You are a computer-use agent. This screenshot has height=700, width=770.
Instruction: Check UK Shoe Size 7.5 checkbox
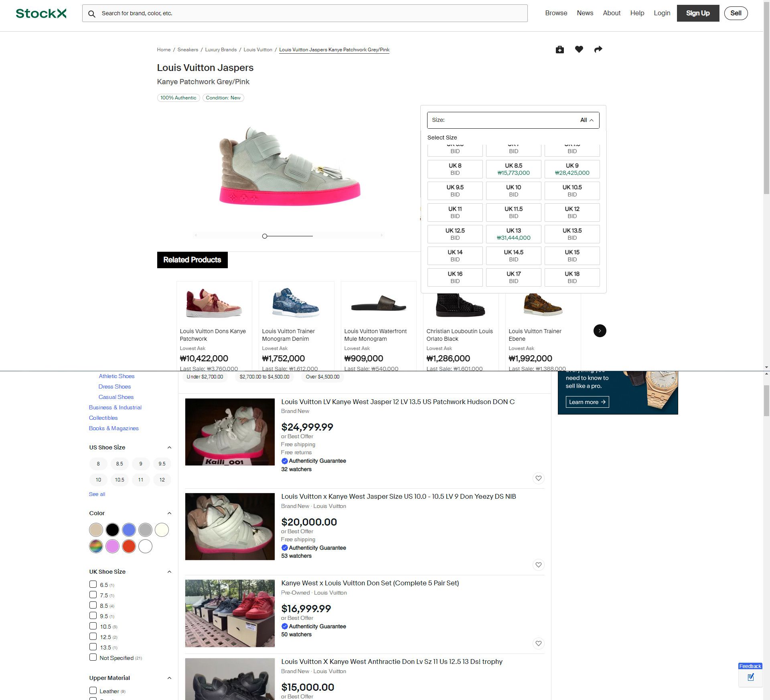tap(93, 595)
